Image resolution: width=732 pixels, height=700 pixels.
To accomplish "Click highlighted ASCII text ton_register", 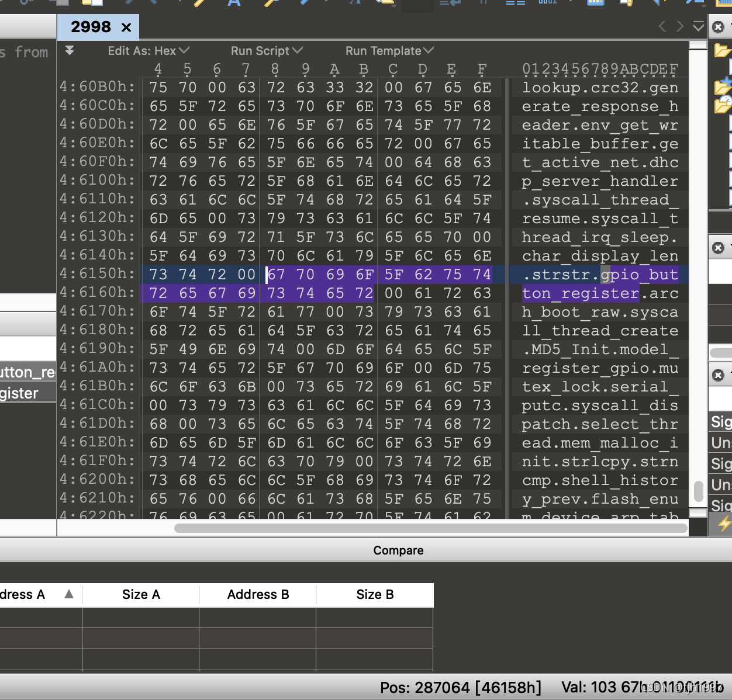I will tap(581, 293).
